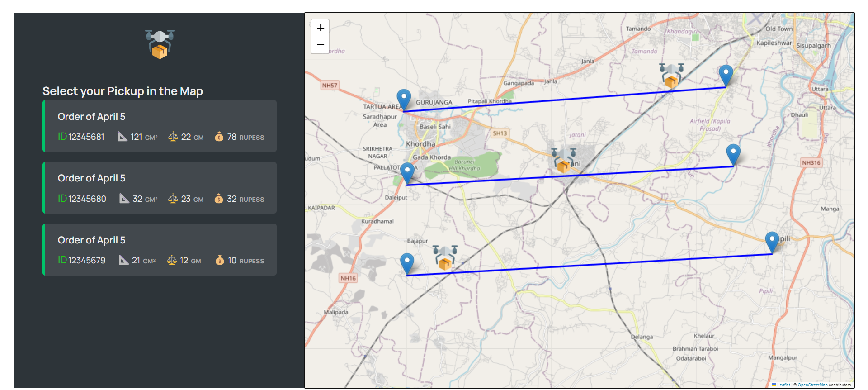Select order ID 12345680
868x390 pixels.
(82, 199)
